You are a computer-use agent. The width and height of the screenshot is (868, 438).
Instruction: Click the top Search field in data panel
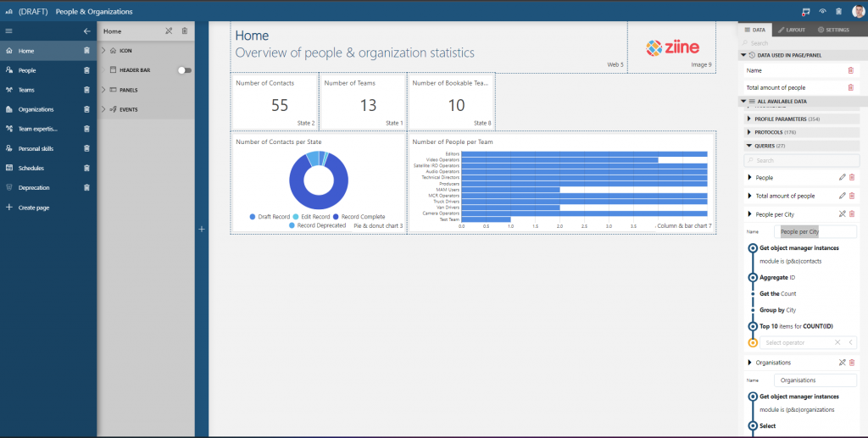click(x=801, y=43)
